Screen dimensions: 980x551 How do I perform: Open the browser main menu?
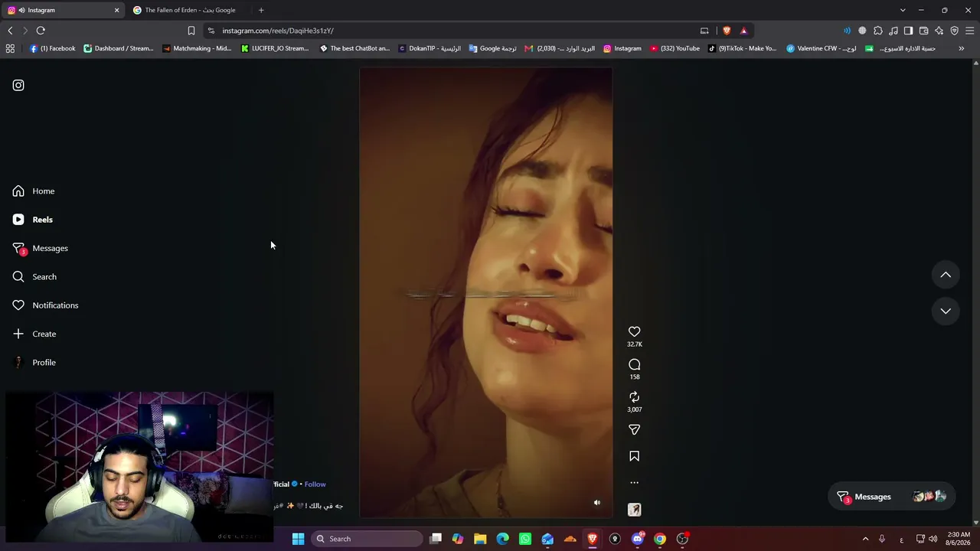[x=969, y=31]
